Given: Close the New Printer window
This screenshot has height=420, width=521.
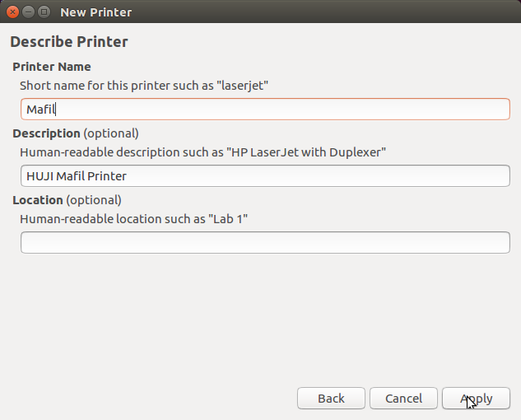Looking at the screenshot, I should pyautogui.click(x=12, y=12).
